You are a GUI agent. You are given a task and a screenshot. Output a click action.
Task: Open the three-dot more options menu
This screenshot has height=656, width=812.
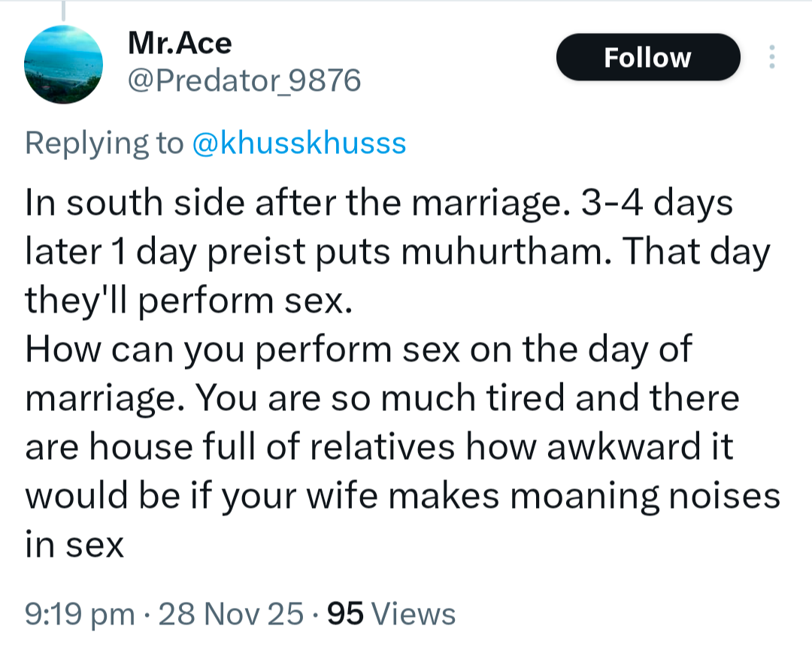pyautogui.click(x=771, y=58)
